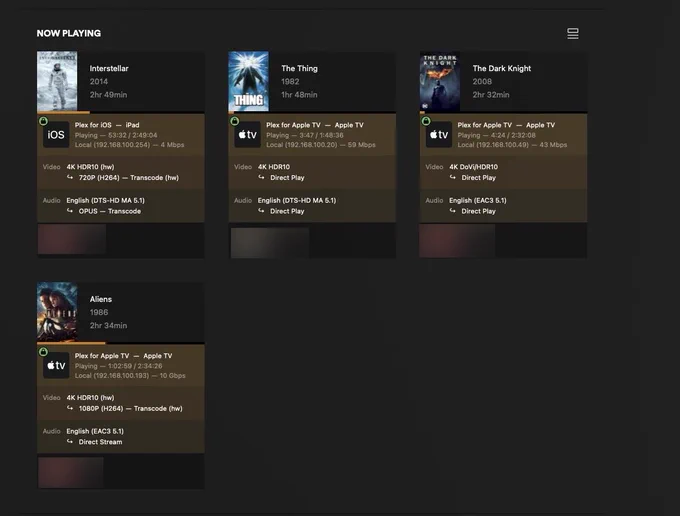Open The Thing poster thumbnail
Screen dimensions: 680x516
248,81
